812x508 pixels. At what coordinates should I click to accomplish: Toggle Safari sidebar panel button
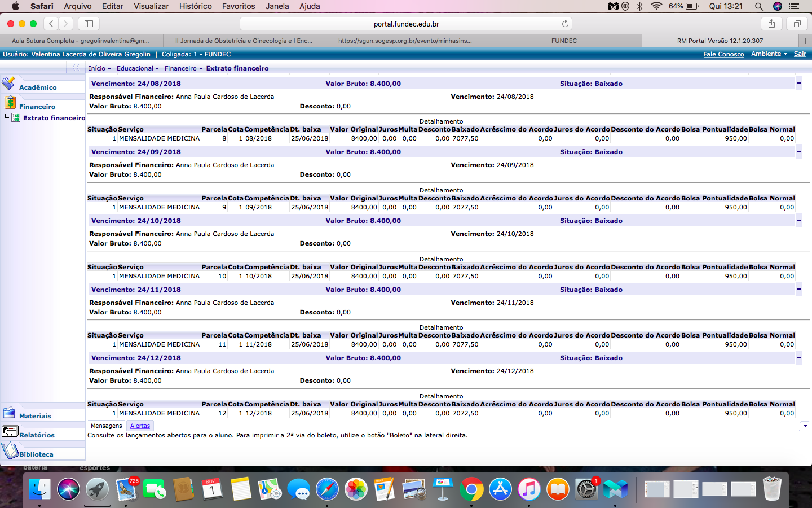coord(89,24)
